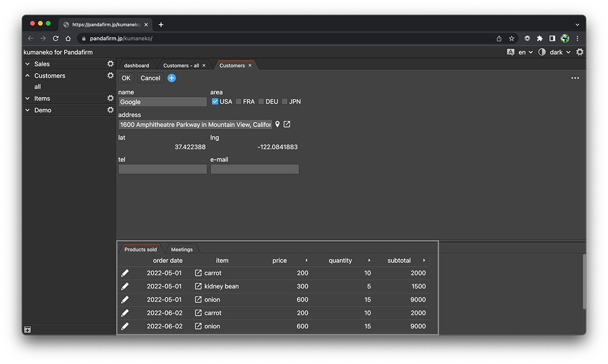Screen dimensions: 608x364
Task: Uncheck the USA area checkbox
Action: point(215,101)
